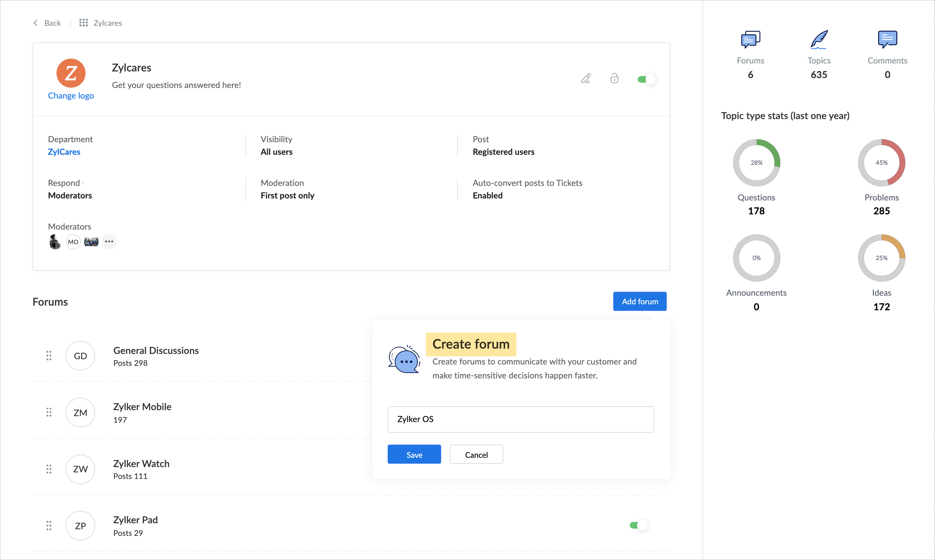Click the Add forum button

click(x=640, y=302)
